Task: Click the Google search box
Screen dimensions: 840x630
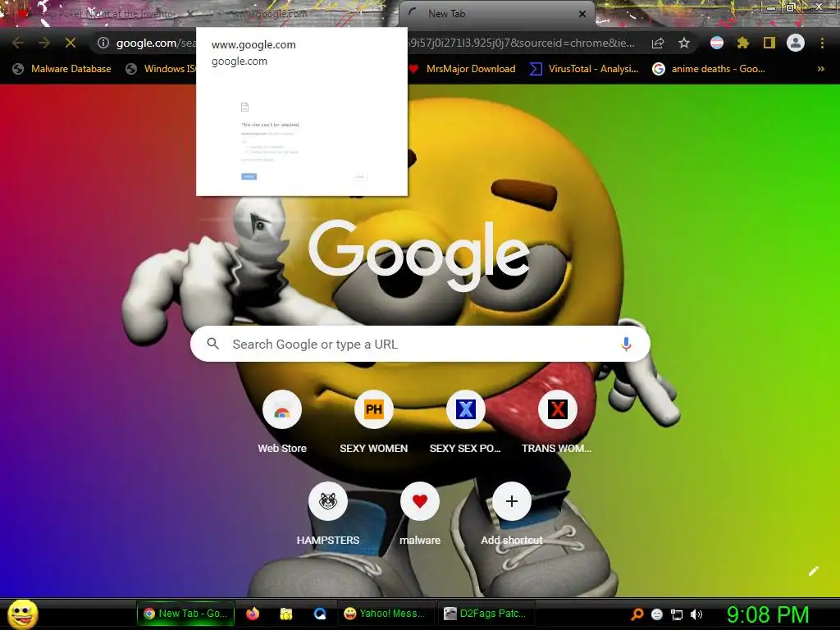Action: tap(420, 344)
